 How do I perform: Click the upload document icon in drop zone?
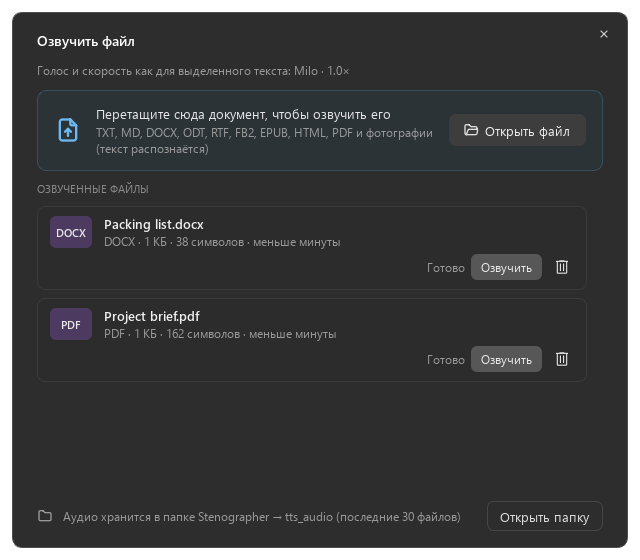pos(68,130)
